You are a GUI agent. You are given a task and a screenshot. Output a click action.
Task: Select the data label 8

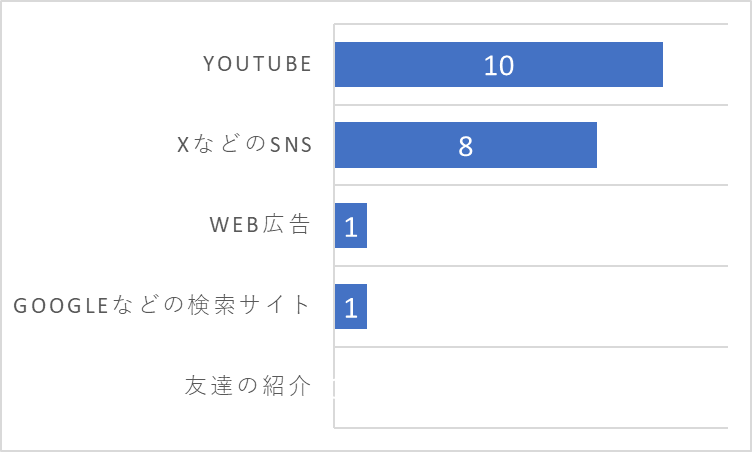(x=466, y=146)
